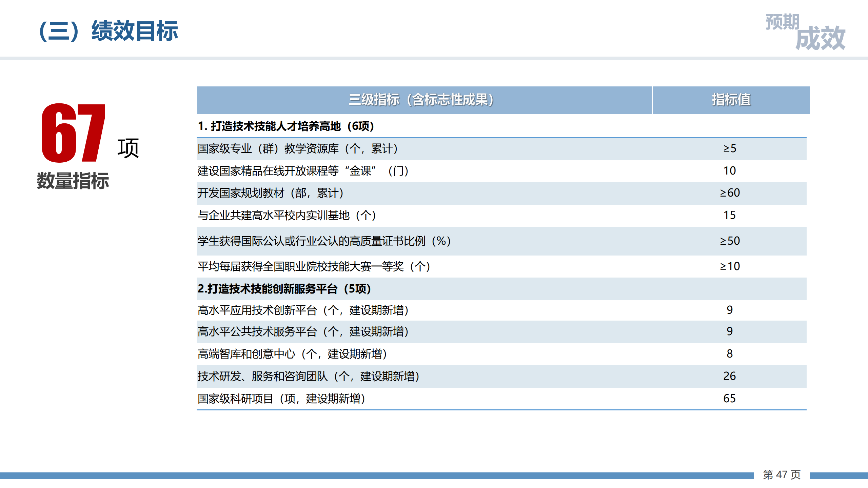Select the 打造技术技能人才培养高地 section row

(286, 126)
